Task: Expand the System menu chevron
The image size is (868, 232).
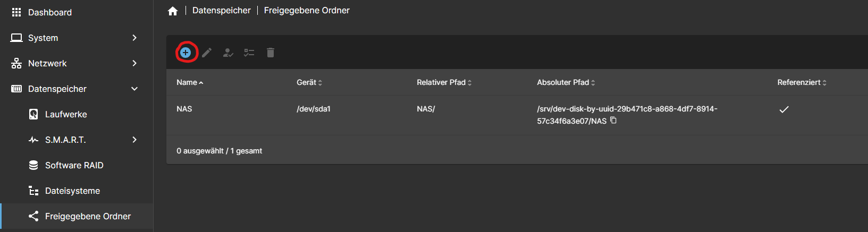Action: click(x=134, y=38)
